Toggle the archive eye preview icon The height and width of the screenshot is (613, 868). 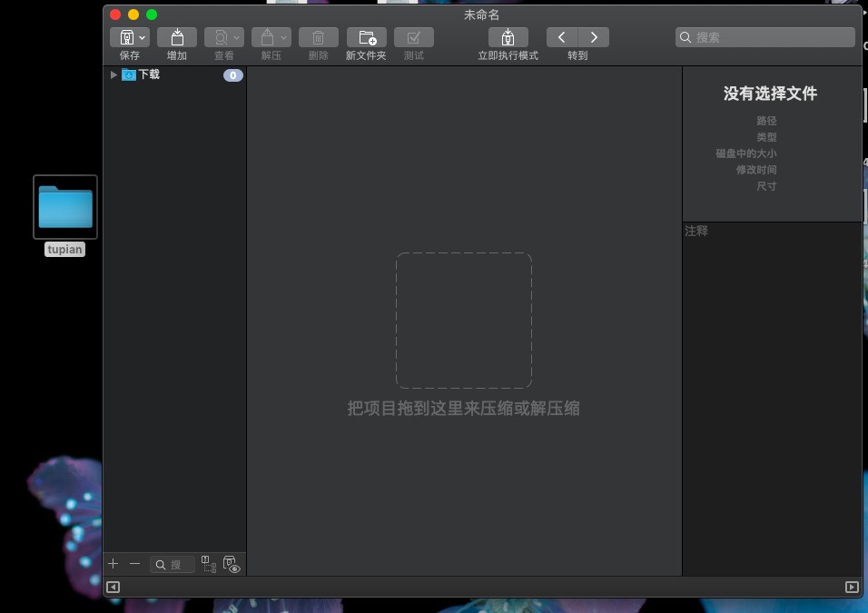232,564
